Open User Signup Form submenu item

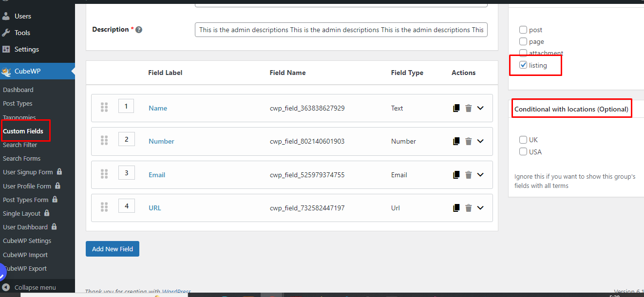(28, 172)
